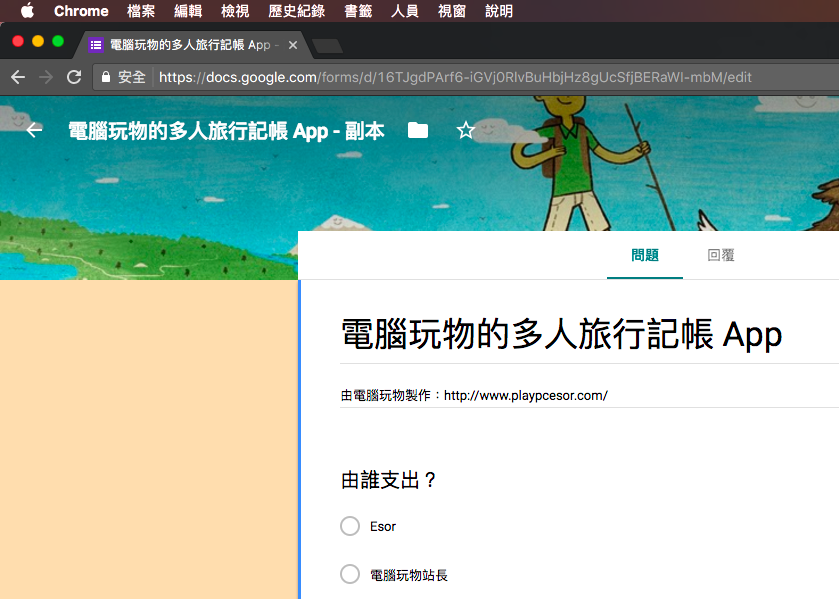The image size is (839, 599).
Task: Open the 說明 menu
Action: pos(499,11)
